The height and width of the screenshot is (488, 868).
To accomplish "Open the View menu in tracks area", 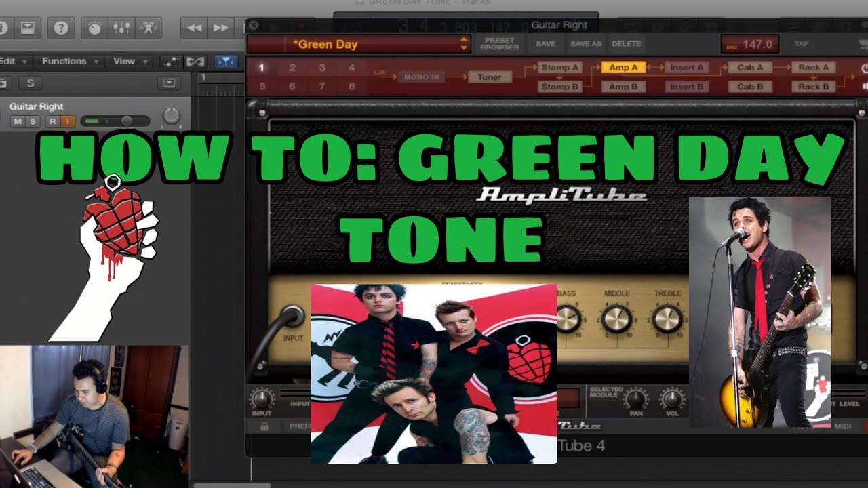I will pyautogui.click(x=130, y=61).
